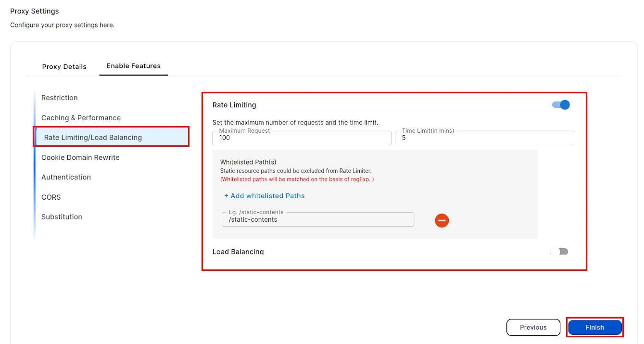Screen dimensions: 644x344
Task: Select the Restriction feature section
Action: coord(59,98)
